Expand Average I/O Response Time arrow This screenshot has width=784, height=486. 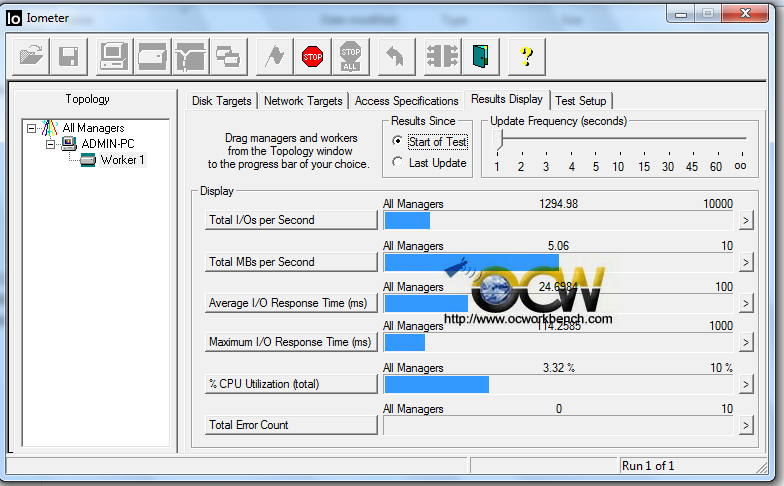point(746,304)
